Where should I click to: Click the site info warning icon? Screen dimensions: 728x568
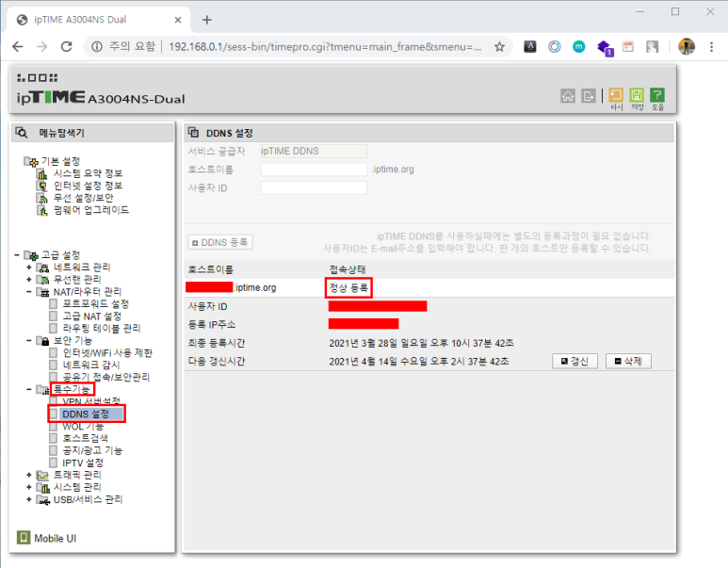(97, 46)
